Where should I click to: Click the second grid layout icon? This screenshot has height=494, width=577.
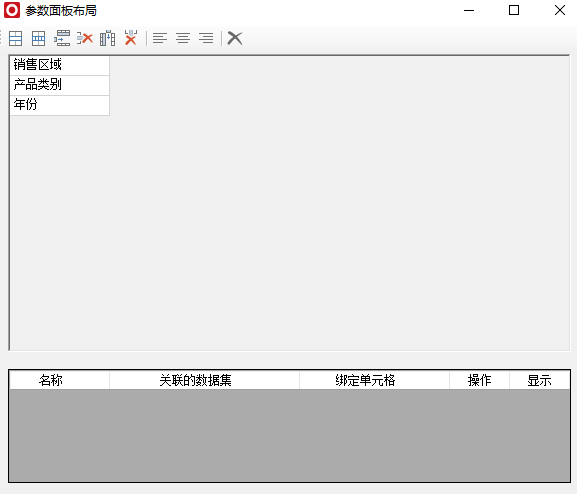[39, 38]
